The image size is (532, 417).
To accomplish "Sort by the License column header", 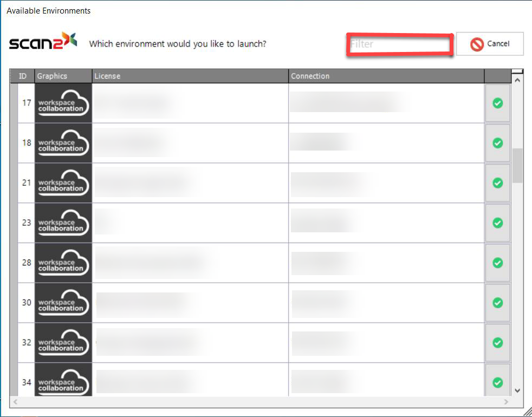I will tap(190, 76).
